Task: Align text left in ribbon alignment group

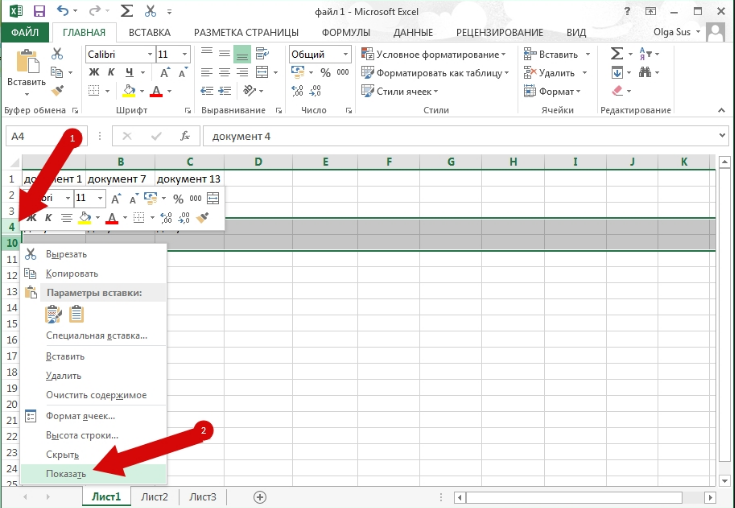Action: click(x=206, y=72)
